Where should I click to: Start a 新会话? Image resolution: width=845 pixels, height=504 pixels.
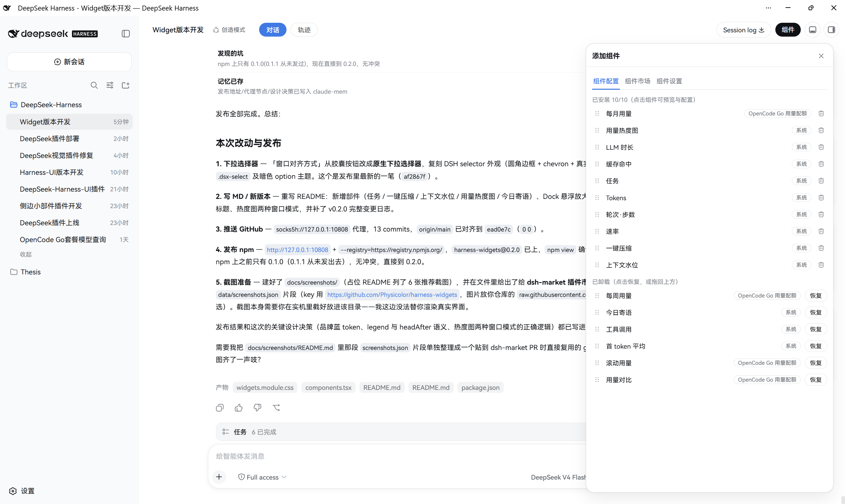pos(69,62)
